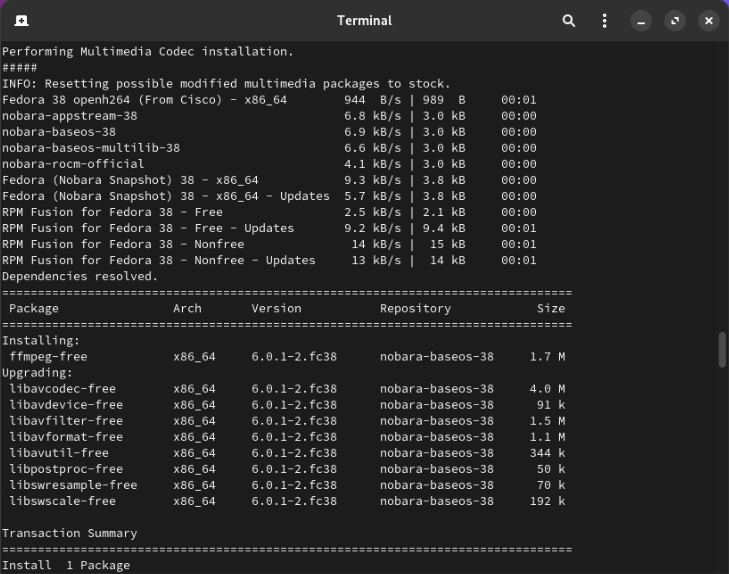
Task: Click the '344 k' size of libavutil-free
Action: click(x=547, y=453)
